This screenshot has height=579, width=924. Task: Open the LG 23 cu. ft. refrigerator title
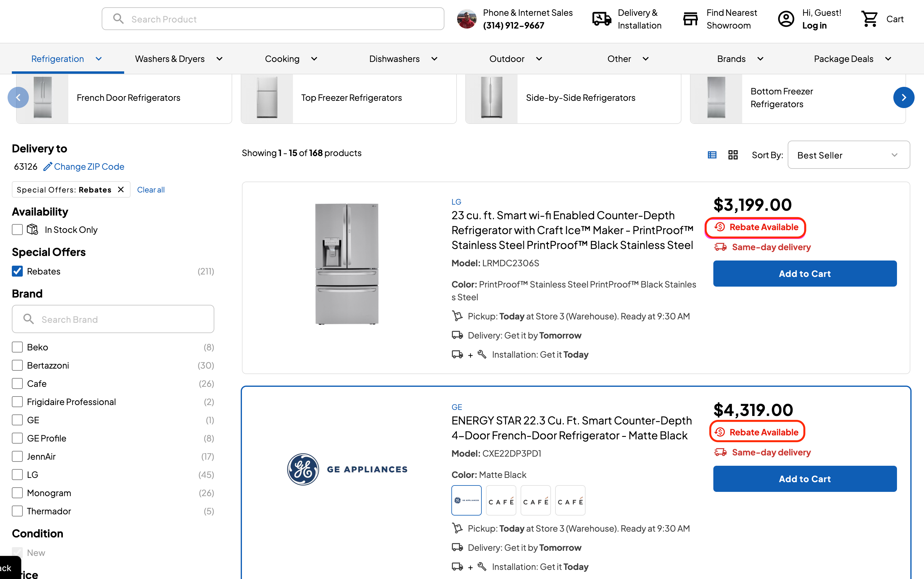[572, 230]
